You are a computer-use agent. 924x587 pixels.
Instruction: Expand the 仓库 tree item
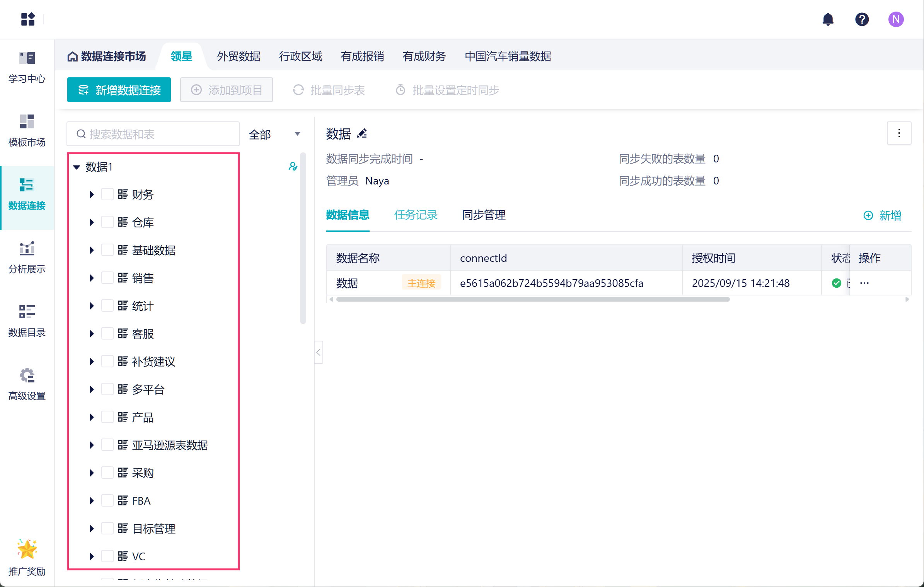92,222
